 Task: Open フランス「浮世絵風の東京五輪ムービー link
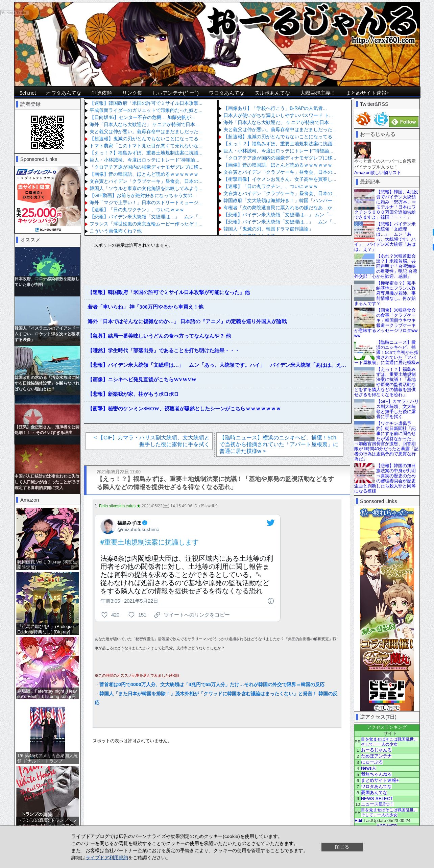[x=146, y=224]
